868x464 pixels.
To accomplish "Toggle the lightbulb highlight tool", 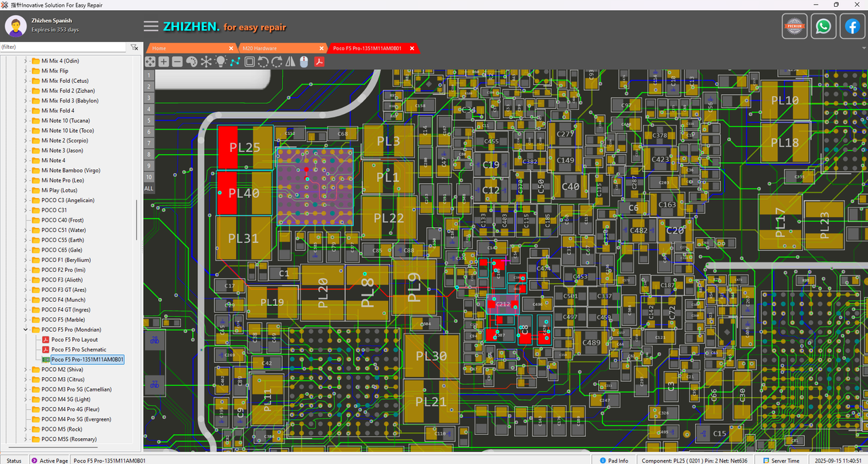I will tap(220, 62).
